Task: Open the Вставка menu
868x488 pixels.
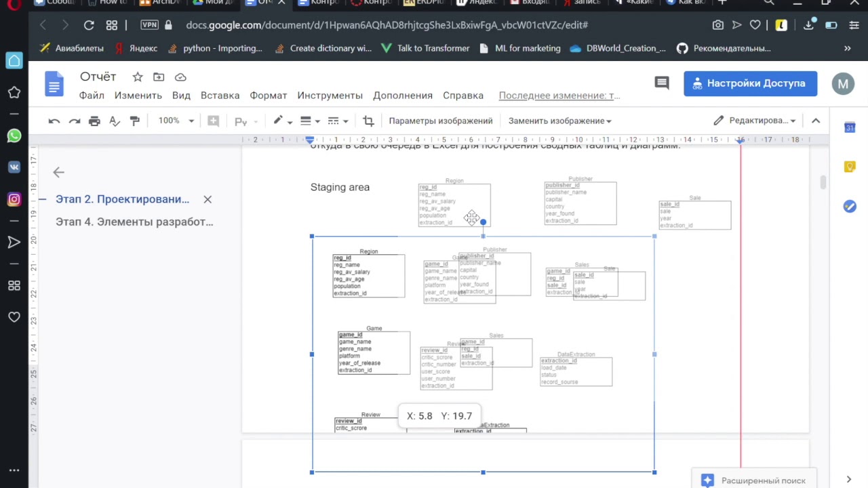Action: click(220, 96)
